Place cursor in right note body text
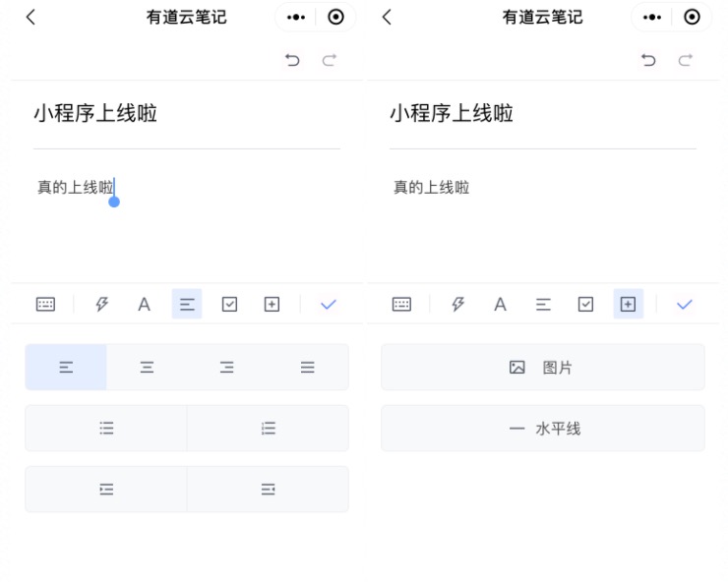The image size is (728, 582). [432, 188]
